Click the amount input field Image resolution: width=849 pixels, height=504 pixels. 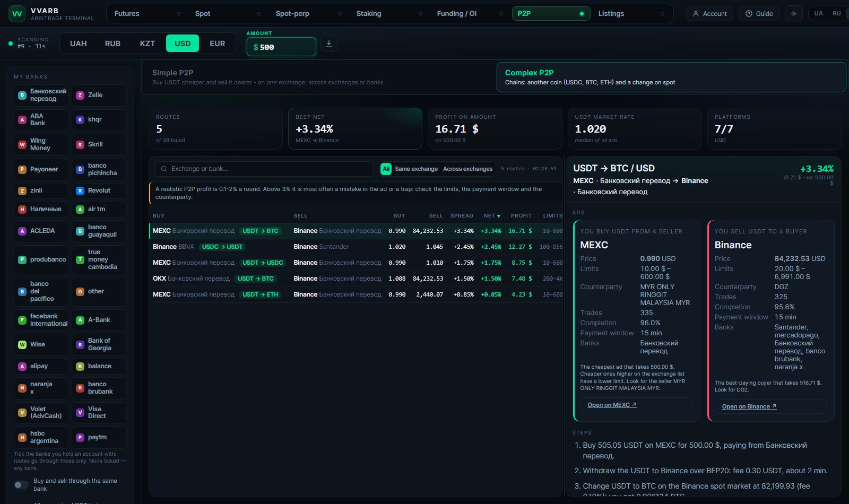pyautogui.click(x=281, y=47)
